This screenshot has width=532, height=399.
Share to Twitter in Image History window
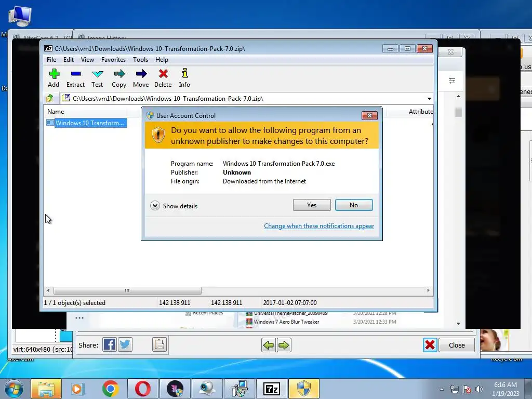click(x=125, y=345)
